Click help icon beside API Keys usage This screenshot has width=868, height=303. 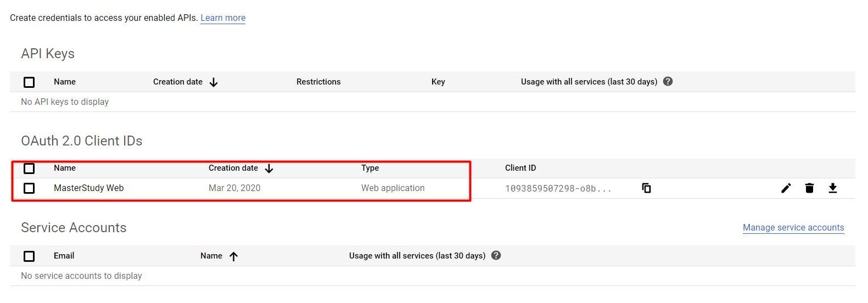pyautogui.click(x=668, y=82)
